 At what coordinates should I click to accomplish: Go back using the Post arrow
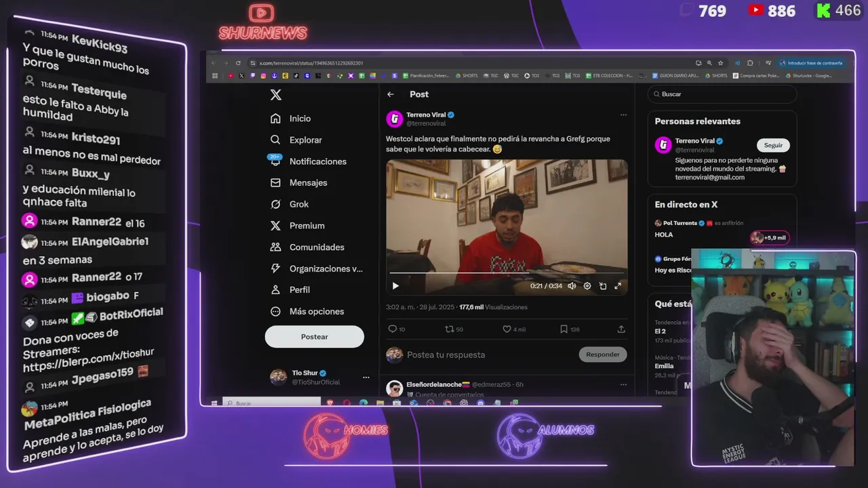pos(391,94)
